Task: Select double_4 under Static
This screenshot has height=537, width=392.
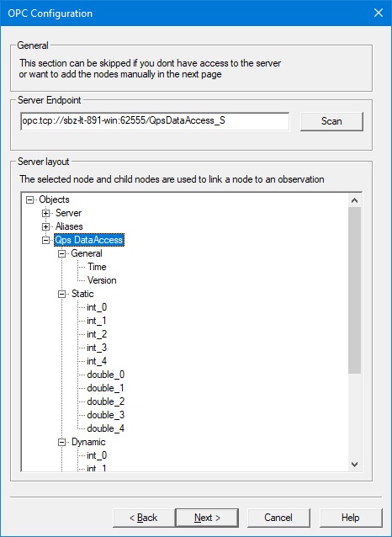Action: coord(105,428)
